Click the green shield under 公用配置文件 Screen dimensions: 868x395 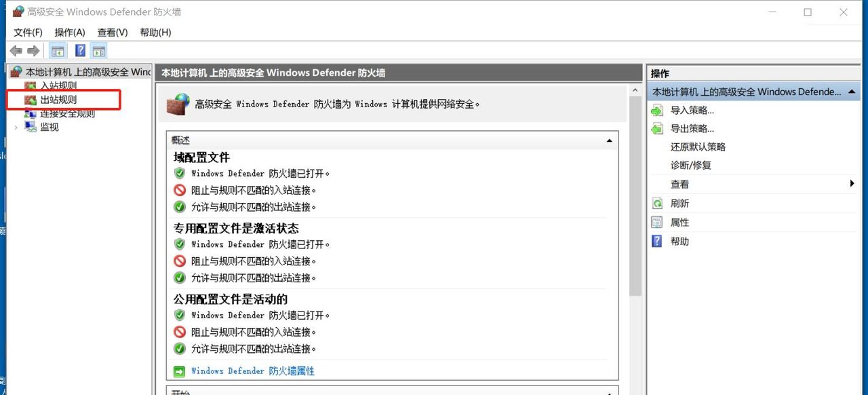tap(179, 315)
